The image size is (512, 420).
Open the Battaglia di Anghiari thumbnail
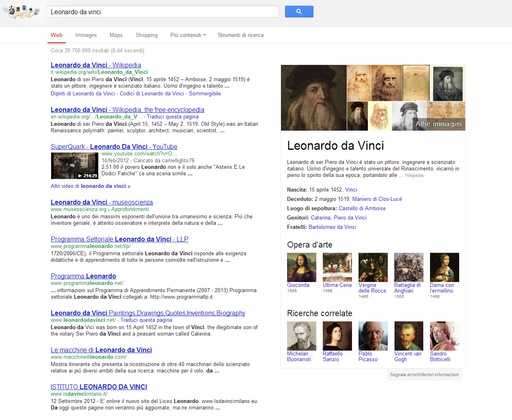[x=409, y=267]
